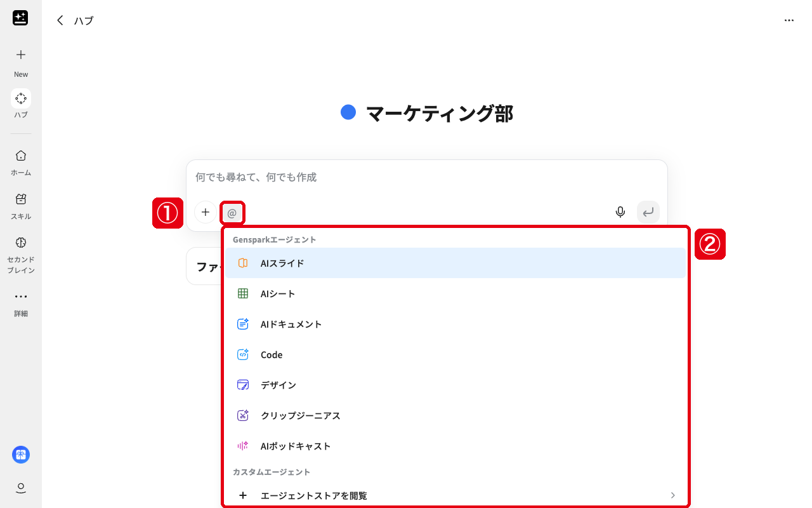
Task: Open the three-dot menu at top right
Action: (789, 20)
